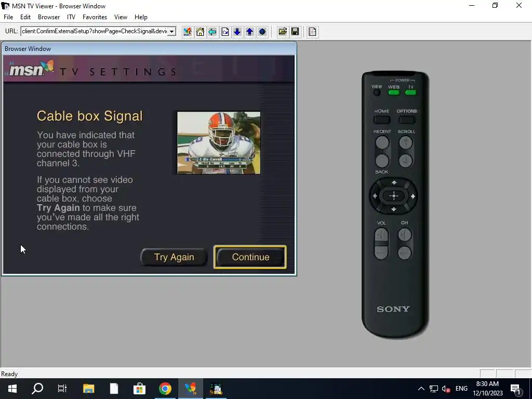Screen dimensions: 532x399
Task: Click the network tray icon
Action: click(434, 389)
